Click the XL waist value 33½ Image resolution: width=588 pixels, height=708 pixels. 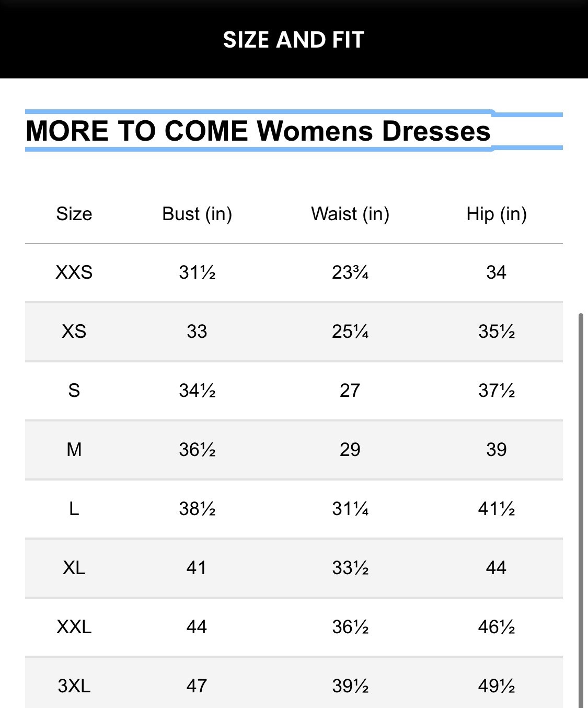coord(350,568)
